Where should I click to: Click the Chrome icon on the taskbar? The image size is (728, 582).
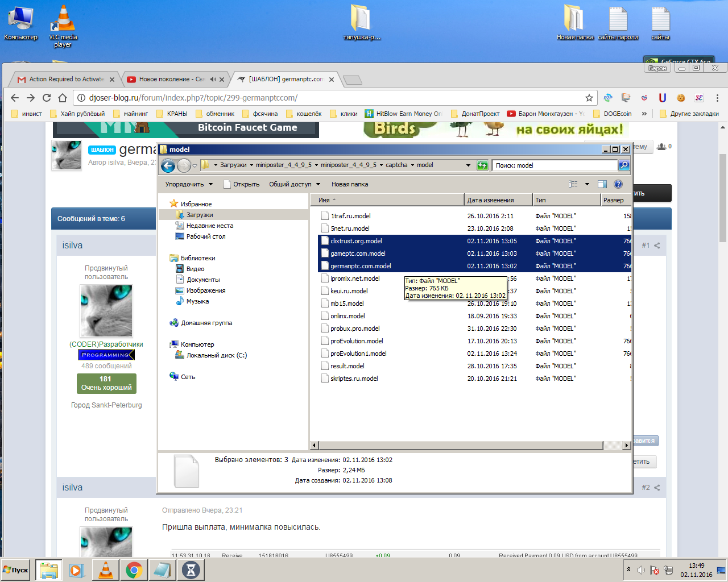click(x=134, y=570)
